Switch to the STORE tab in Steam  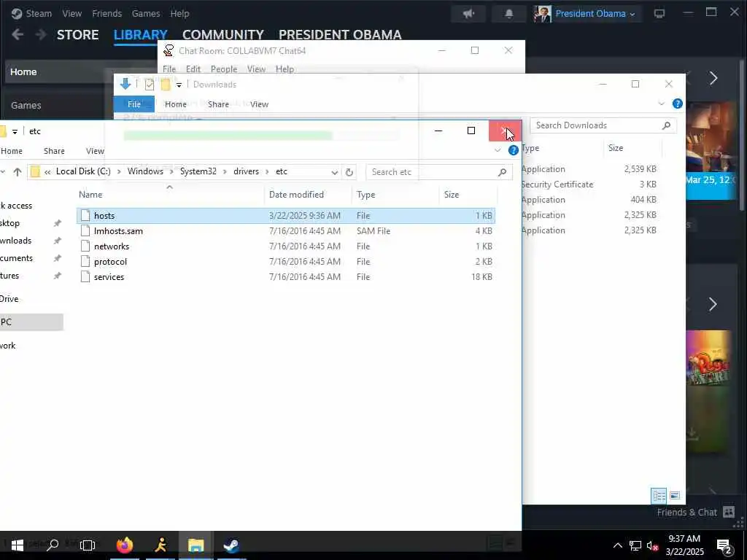pyautogui.click(x=77, y=35)
